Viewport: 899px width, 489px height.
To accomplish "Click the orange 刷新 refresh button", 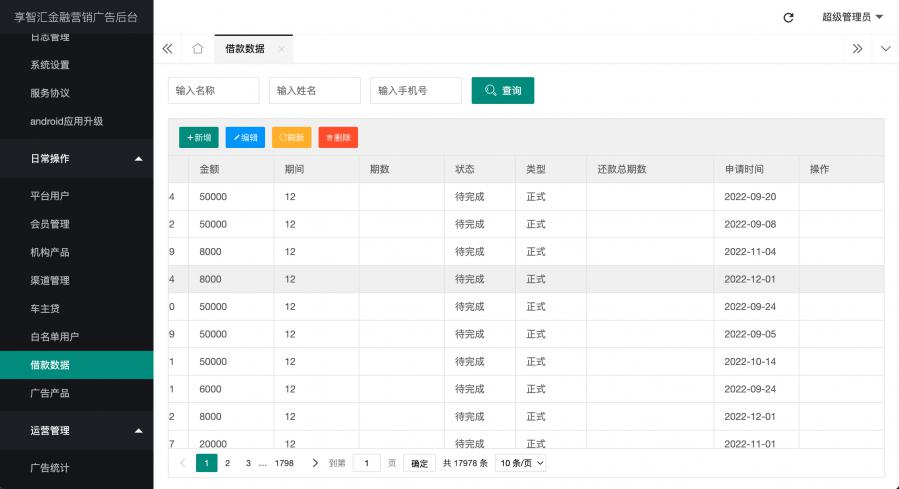I will pyautogui.click(x=291, y=137).
